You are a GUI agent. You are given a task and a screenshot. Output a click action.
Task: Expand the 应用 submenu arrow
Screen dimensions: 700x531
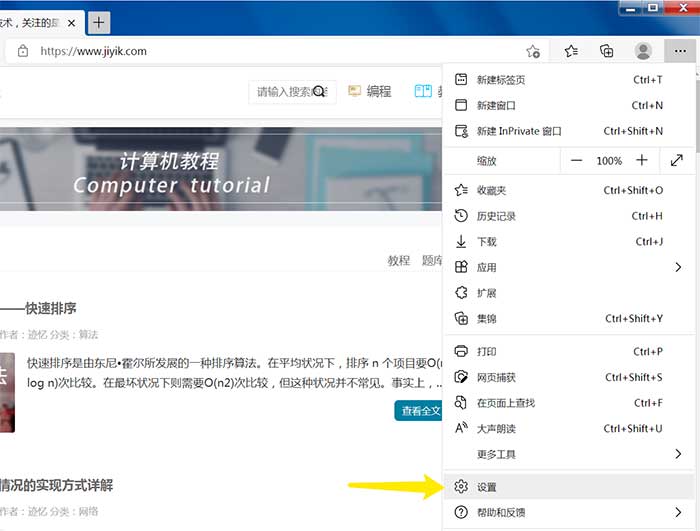pos(678,267)
